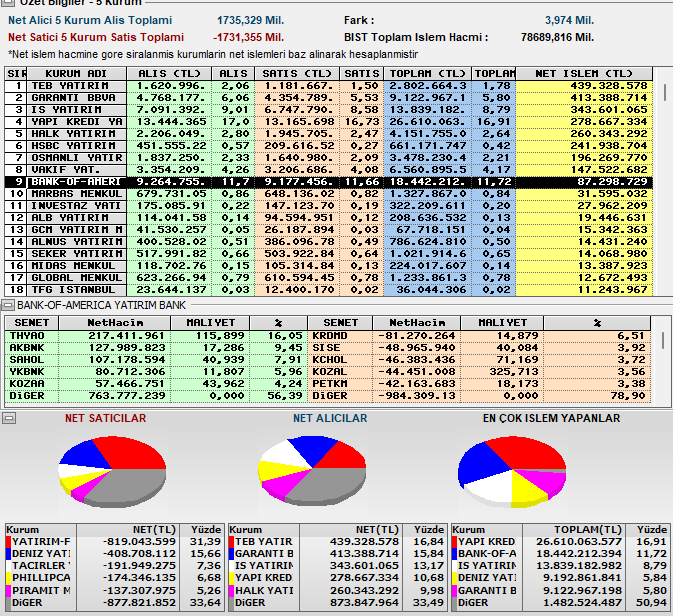Image resolution: width=673 pixels, height=616 pixels.
Task: Collapse the BANK-OF-AMERICA YATIRIM BANK section
Action: coord(8,305)
